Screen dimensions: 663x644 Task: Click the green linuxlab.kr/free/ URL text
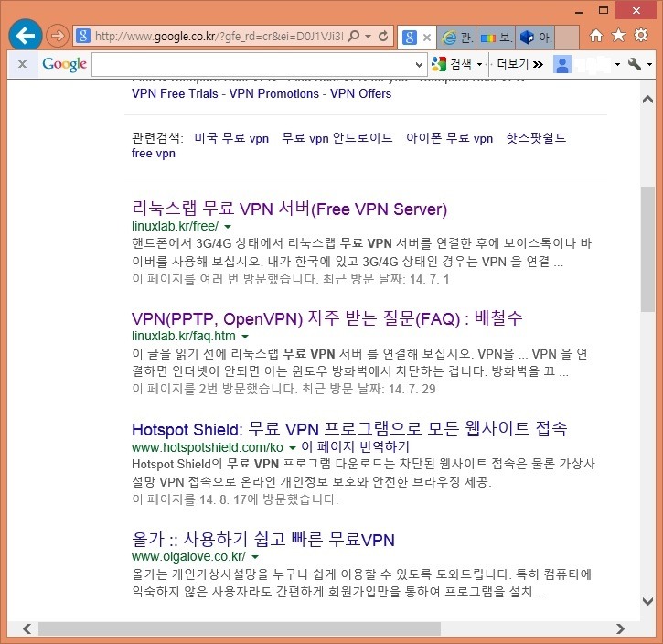tap(175, 226)
